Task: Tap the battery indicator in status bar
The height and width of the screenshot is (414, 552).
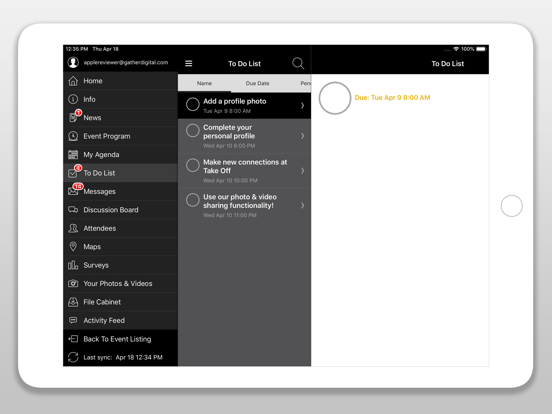Action: coord(481,49)
